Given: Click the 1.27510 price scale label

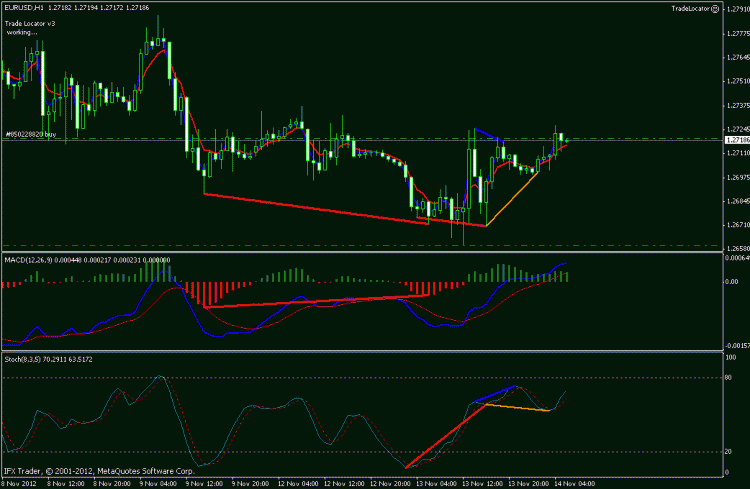Looking at the screenshot, I should 738,81.
